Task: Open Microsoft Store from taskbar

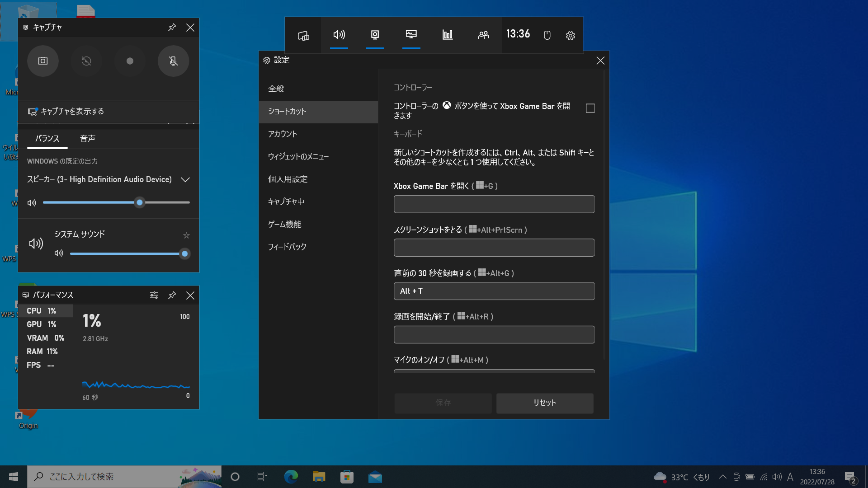Action: [347, 477]
